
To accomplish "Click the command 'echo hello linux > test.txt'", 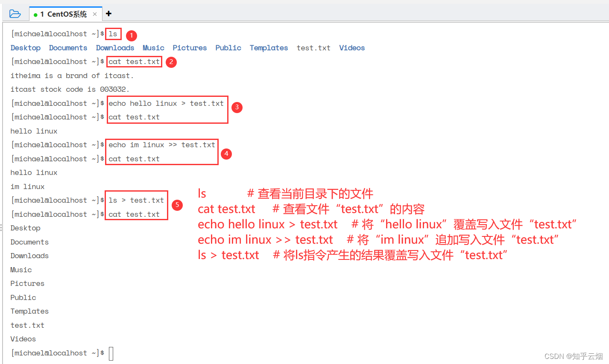I will (166, 103).
